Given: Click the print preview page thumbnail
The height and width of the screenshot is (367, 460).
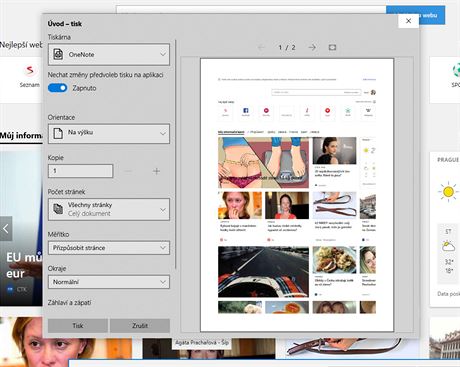Looking at the screenshot, I should (x=297, y=195).
